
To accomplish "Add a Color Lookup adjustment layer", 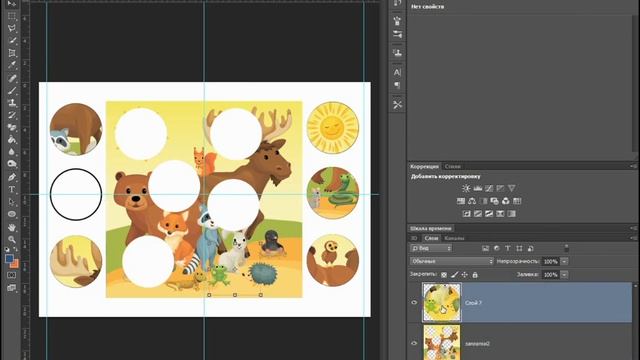I will pos(517,201).
